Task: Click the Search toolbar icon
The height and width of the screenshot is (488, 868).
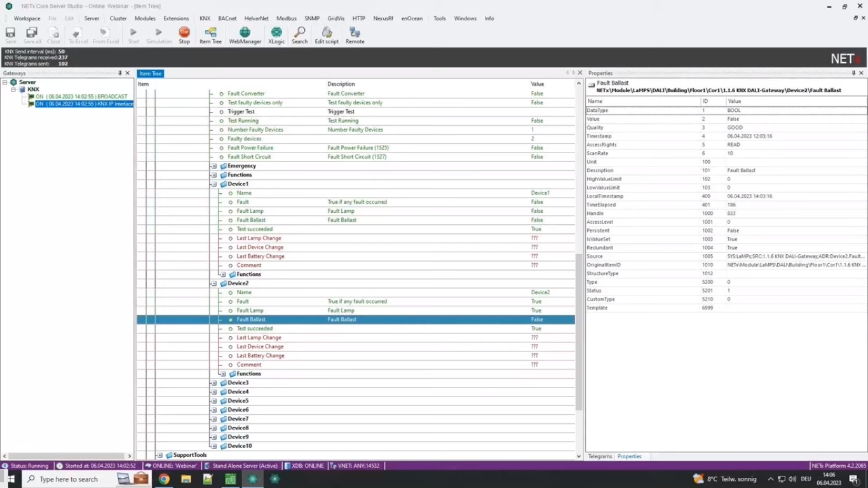Action: [300, 36]
